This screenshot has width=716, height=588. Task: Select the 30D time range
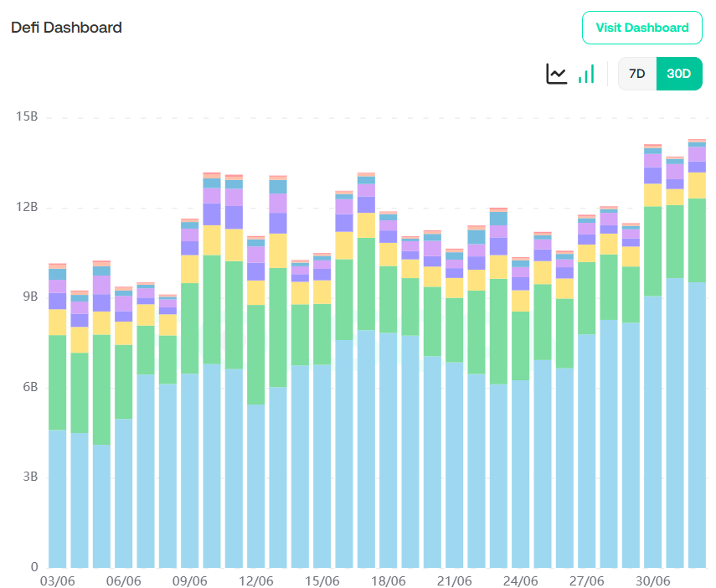click(678, 74)
